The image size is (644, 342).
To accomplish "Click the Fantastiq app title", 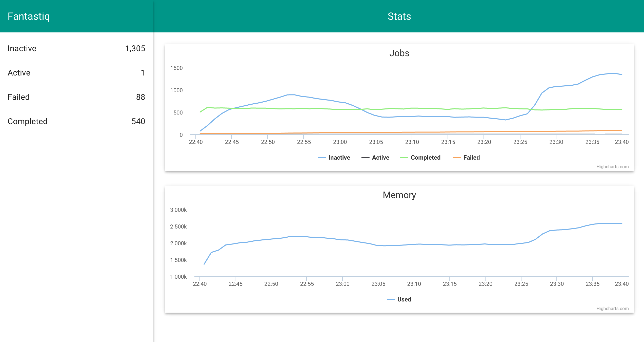I will 29,16.
